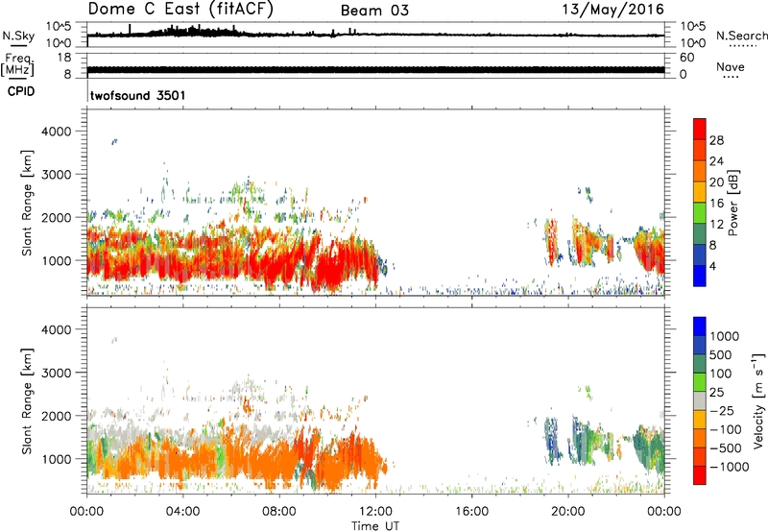Select the 'Beam 03' label
The image size is (768, 532).
pos(374,11)
